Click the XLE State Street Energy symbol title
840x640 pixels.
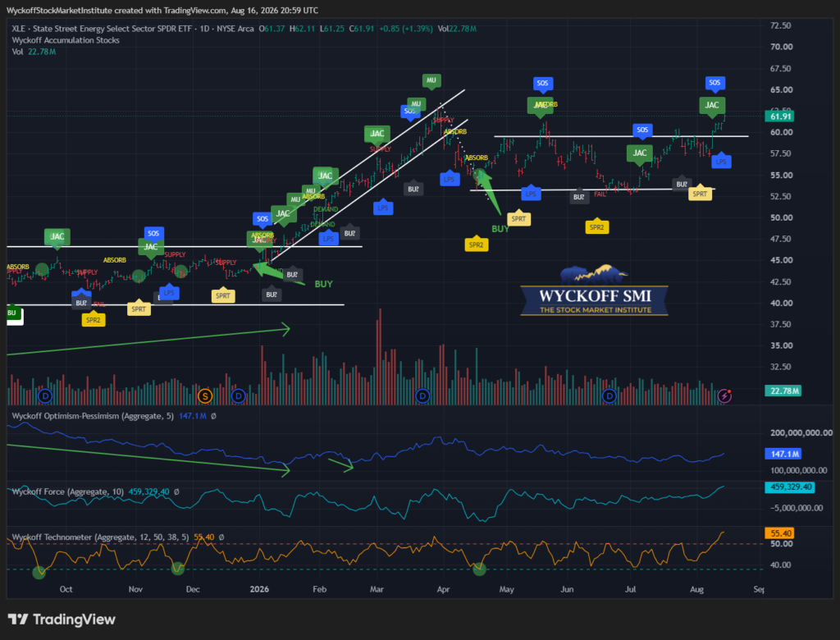pyautogui.click(x=133, y=29)
